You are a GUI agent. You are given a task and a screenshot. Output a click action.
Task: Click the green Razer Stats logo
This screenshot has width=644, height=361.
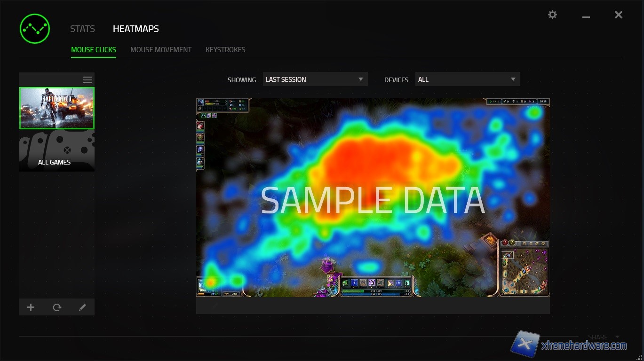(x=34, y=29)
